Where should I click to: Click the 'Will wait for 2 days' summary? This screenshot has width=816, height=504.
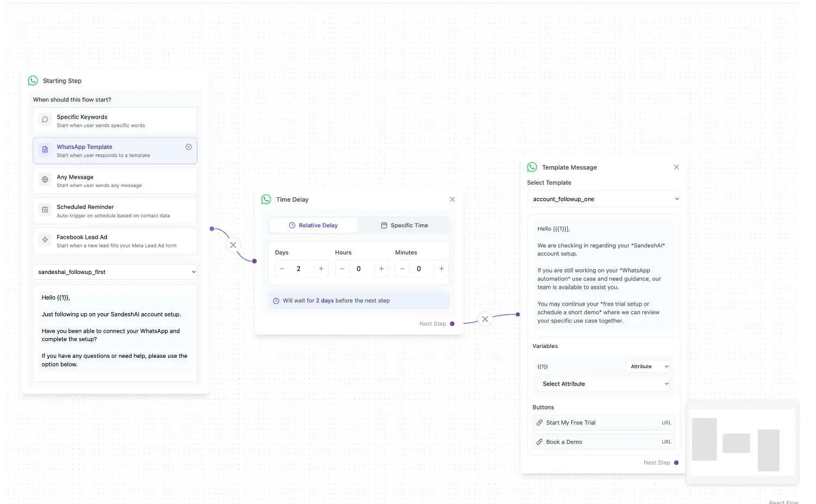pos(359,301)
